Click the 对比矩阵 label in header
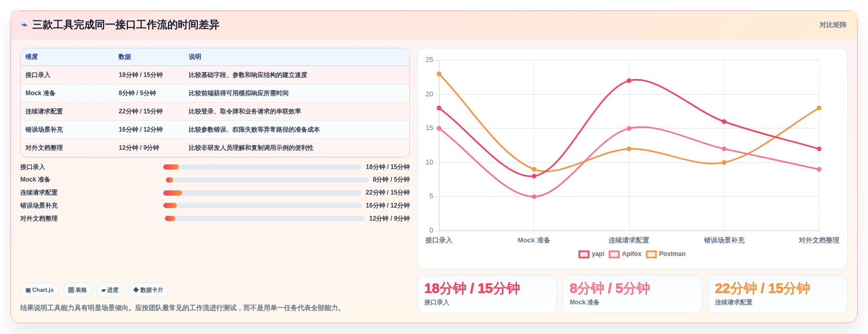Screen dimensions: 868x334 pos(833,25)
